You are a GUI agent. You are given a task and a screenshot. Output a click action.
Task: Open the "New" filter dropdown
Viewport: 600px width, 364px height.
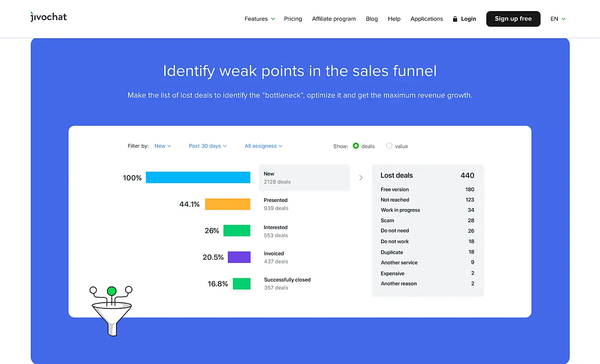(x=162, y=146)
